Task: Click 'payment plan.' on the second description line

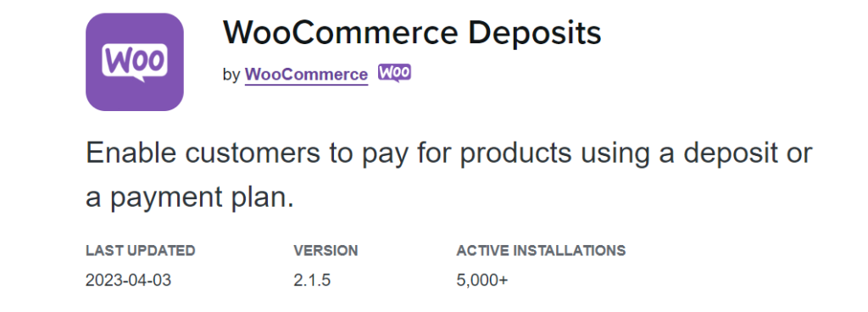Action: pos(202,198)
